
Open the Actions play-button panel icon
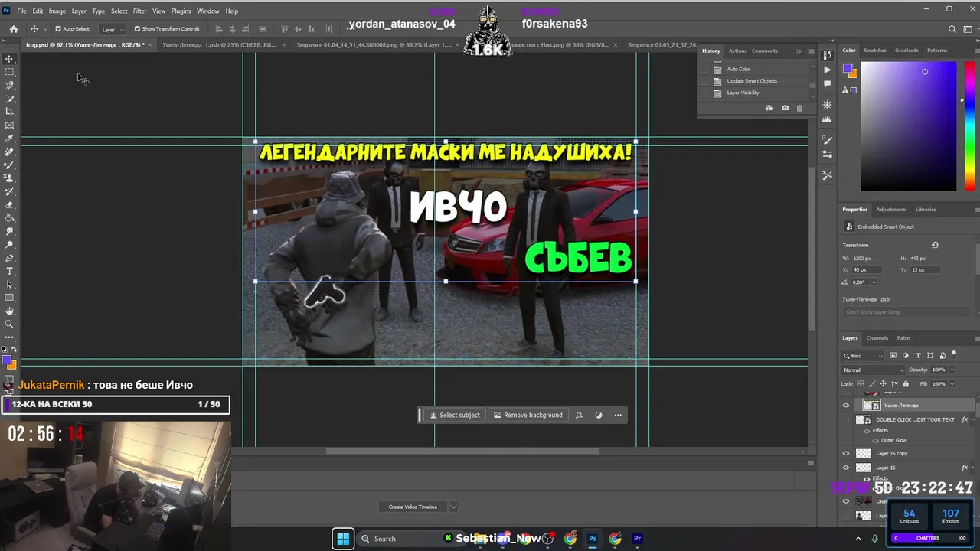827,70
